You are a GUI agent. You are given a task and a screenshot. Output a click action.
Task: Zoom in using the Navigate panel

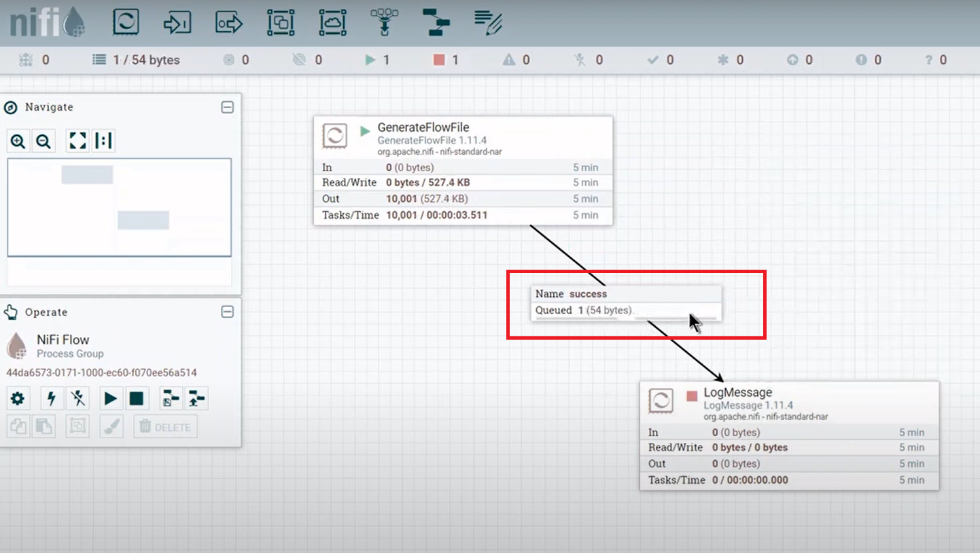[x=18, y=141]
